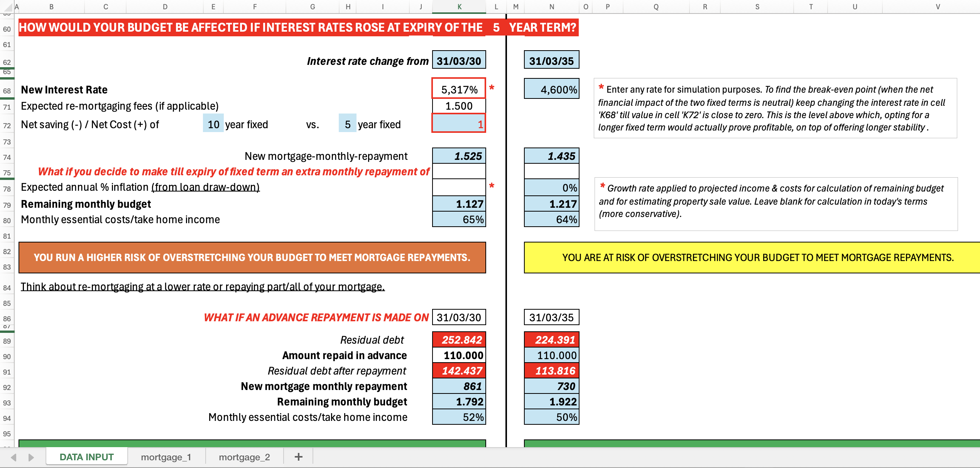980x468 pixels.
Task: Click date cell 31/03/30 in row 62
Action: 459,60
